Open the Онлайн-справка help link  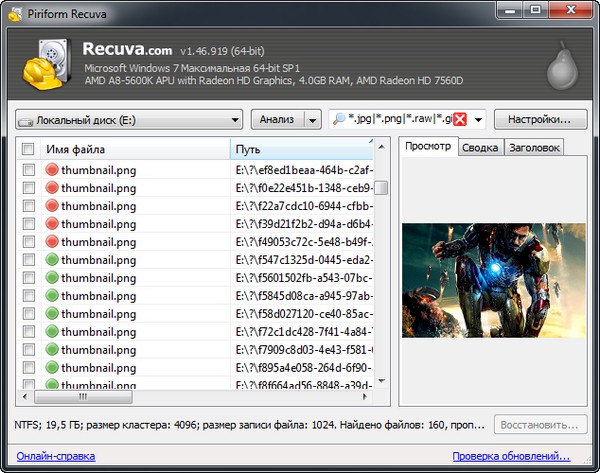click(56, 456)
